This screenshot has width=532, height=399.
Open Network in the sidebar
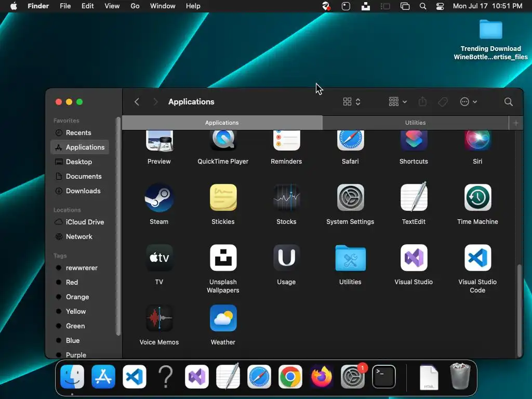pyautogui.click(x=79, y=236)
